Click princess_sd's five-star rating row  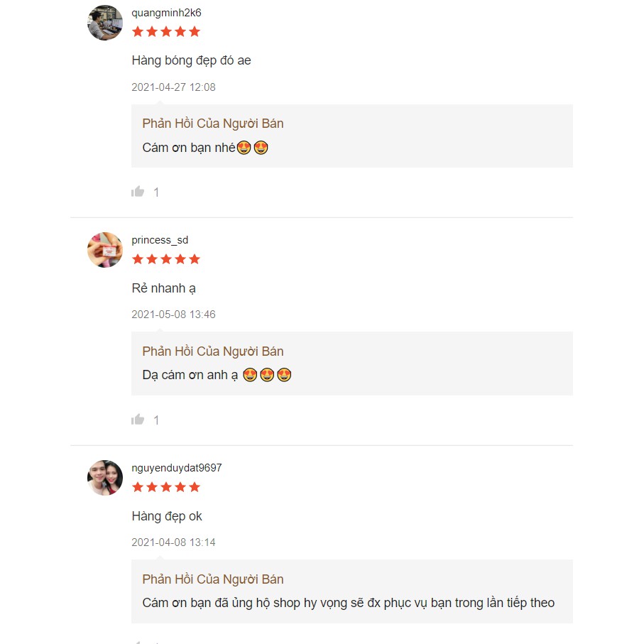[166, 259]
